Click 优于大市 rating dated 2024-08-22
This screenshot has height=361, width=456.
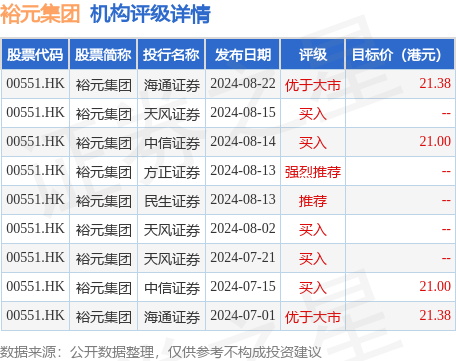(313, 85)
